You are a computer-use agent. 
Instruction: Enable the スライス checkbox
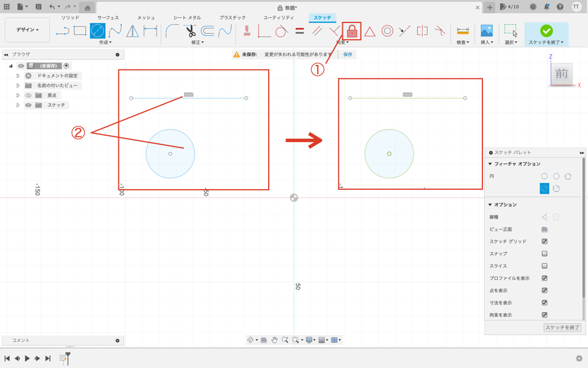point(544,266)
